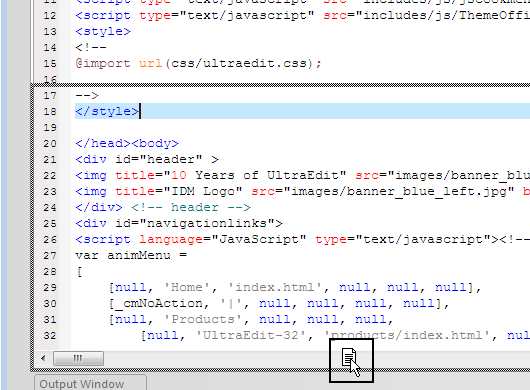Viewport: 530px width, 390px height.
Task: Click the </head><body> text on line 20
Action: pyautogui.click(x=127, y=143)
